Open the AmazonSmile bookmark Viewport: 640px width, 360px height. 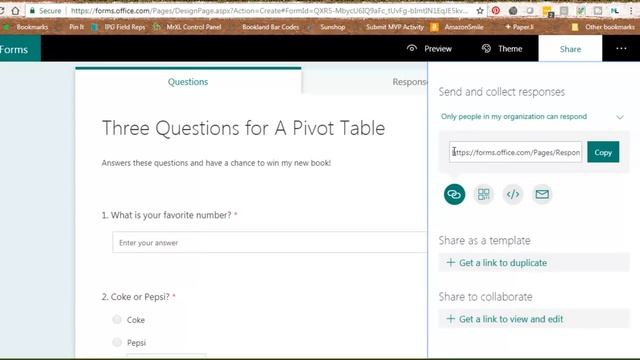[457, 27]
